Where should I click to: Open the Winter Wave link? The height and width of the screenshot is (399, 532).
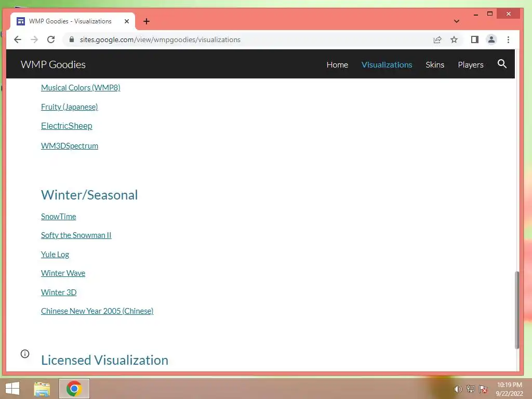[63, 273]
